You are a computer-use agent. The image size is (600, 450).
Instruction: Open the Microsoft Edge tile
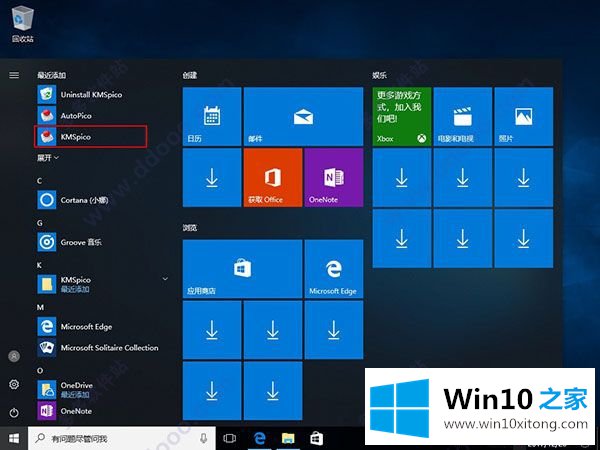point(334,269)
